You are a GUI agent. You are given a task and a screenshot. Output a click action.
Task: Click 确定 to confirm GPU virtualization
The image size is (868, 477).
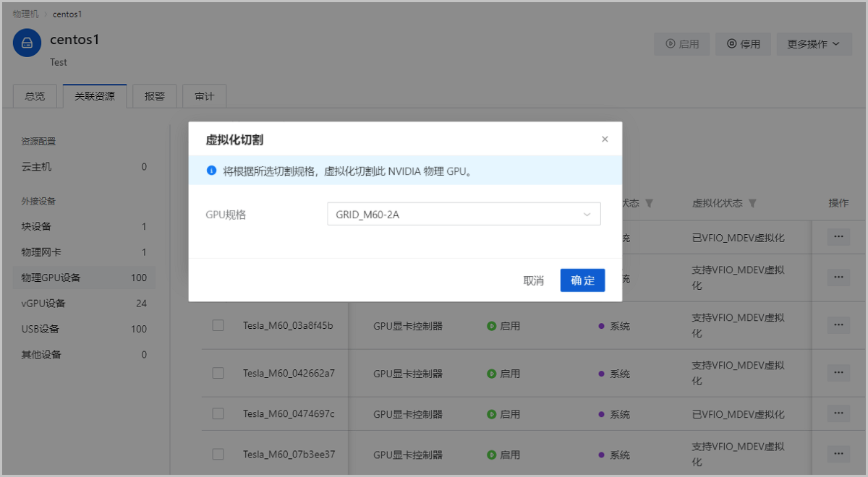pos(582,280)
